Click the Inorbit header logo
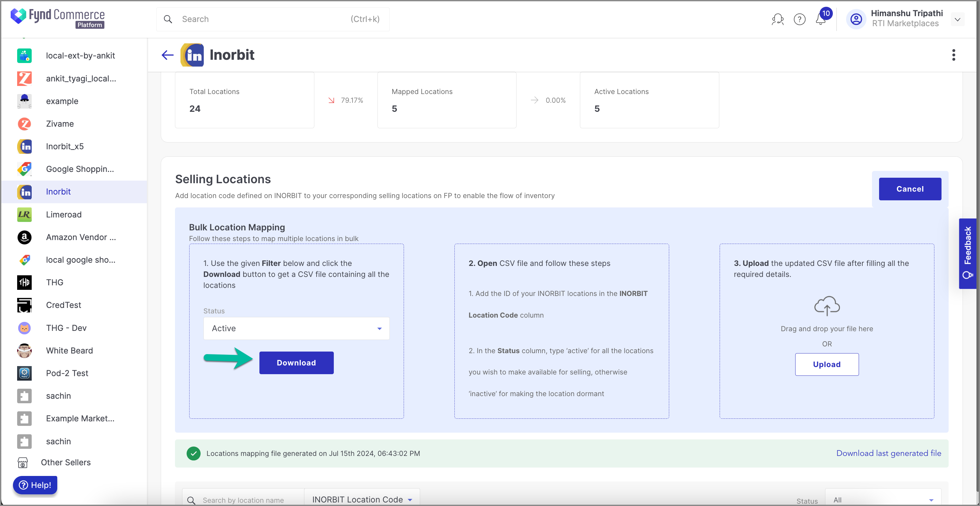The height and width of the screenshot is (506, 980). pos(192,55)
